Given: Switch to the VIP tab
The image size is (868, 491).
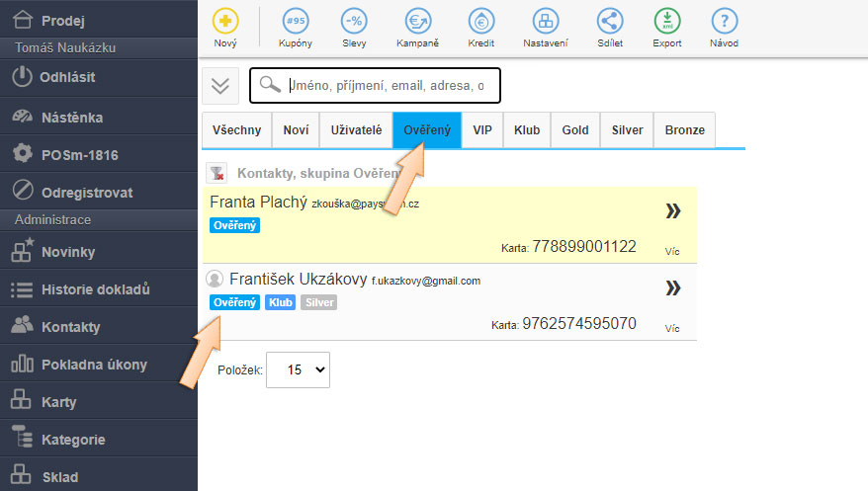Looking at the screenshot, I should point(482,130).
